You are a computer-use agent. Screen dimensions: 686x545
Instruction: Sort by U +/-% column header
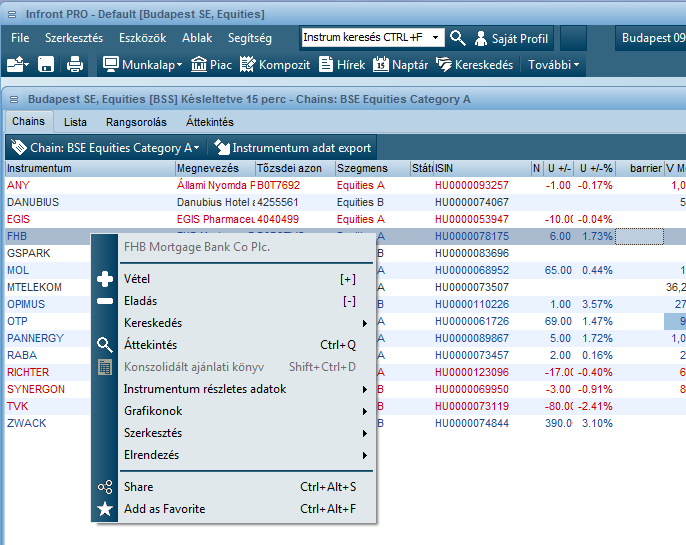pos(595,168)
